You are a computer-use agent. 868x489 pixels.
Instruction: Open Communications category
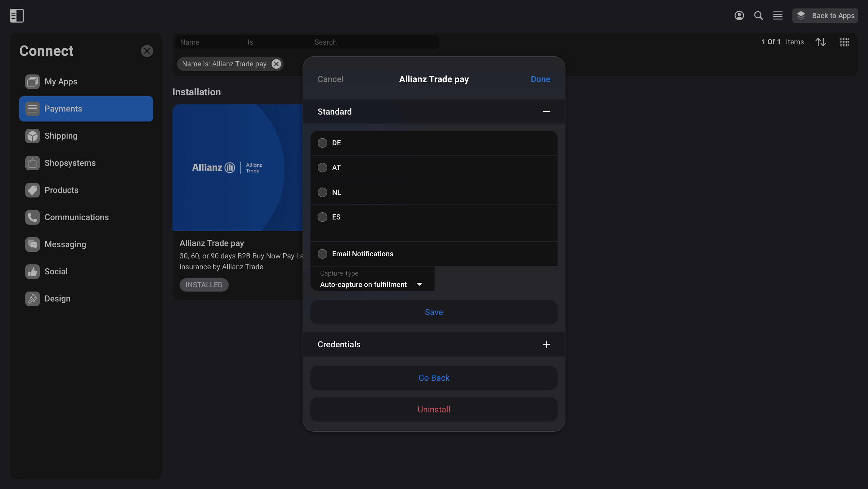pos(86,217)
